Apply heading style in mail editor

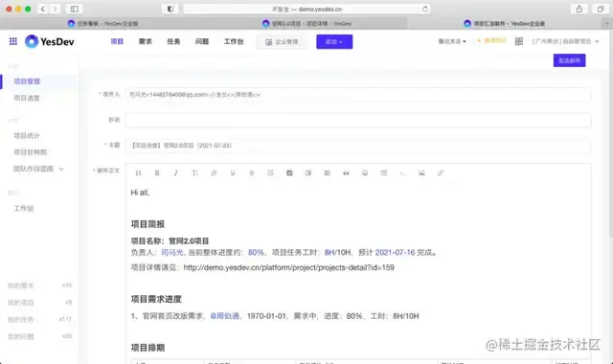138,172
